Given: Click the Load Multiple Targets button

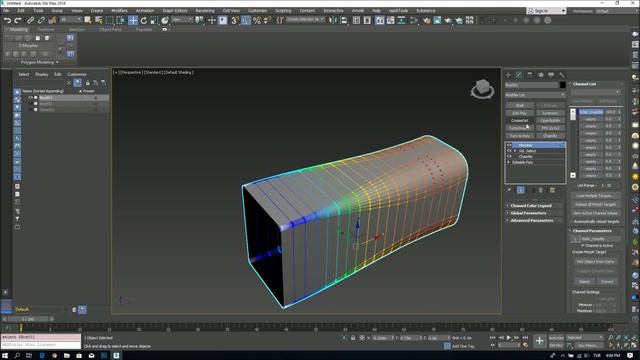Looking at the screenshot, I should click(596, 196).
